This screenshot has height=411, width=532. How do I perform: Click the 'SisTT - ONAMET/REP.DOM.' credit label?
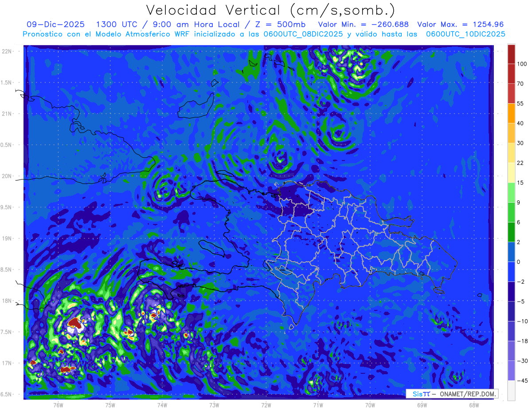pos(452,394)
